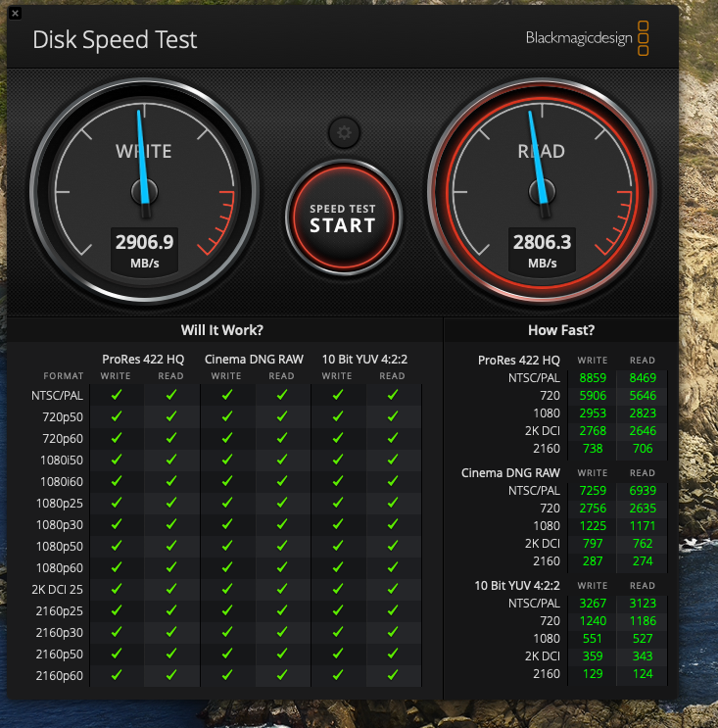Click Cinema DNG 1080 write value 1225

coord(593,526)
